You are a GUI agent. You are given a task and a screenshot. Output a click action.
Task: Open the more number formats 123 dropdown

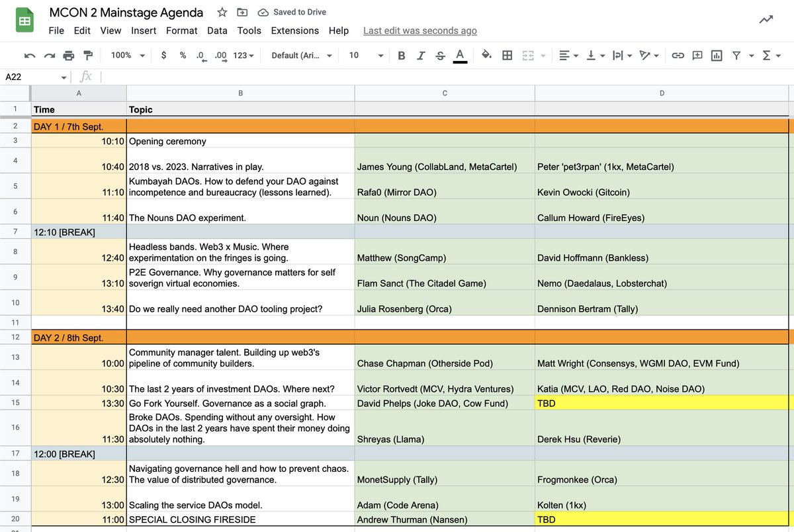click(244, 56)
